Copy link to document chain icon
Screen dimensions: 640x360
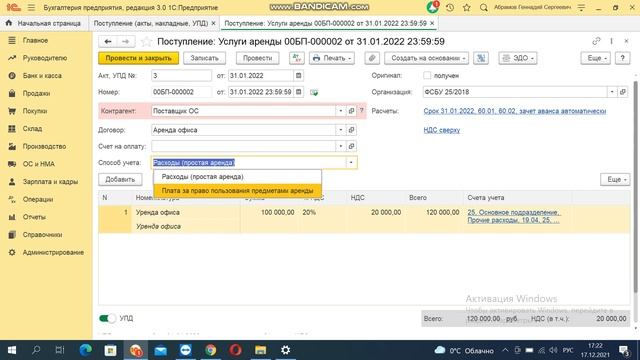(596, 41)
